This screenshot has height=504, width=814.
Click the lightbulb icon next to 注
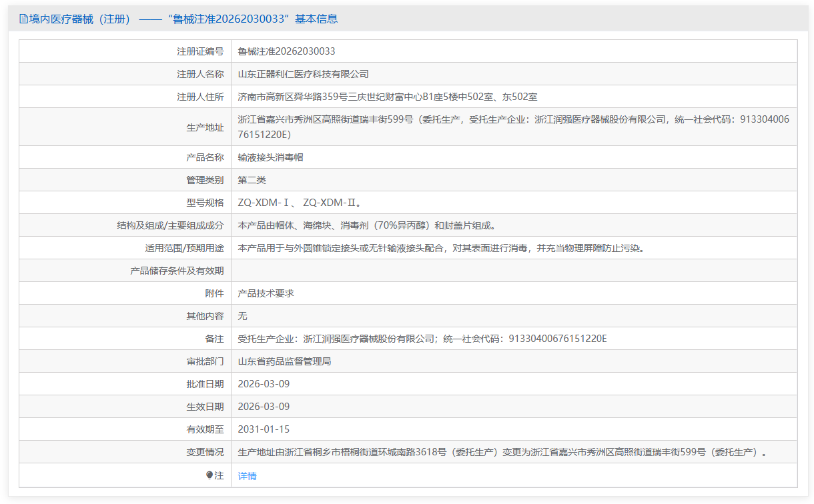click(x=210, y=475)
